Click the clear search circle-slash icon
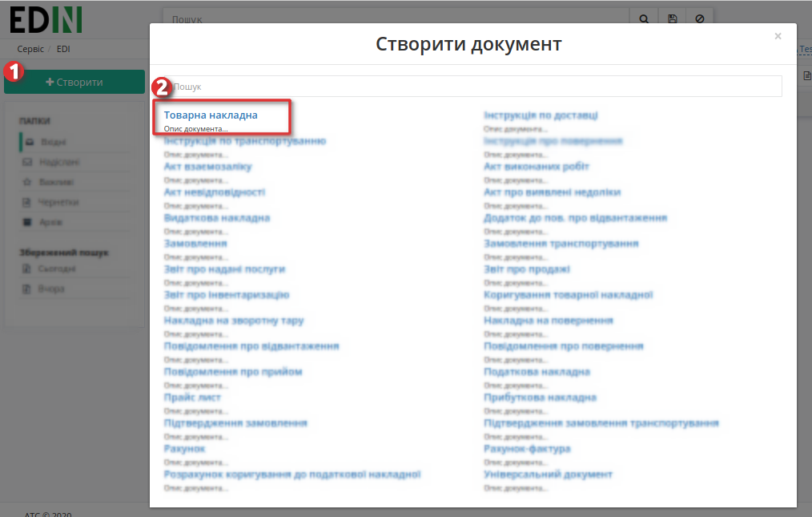812x517 pixels. 700,19
